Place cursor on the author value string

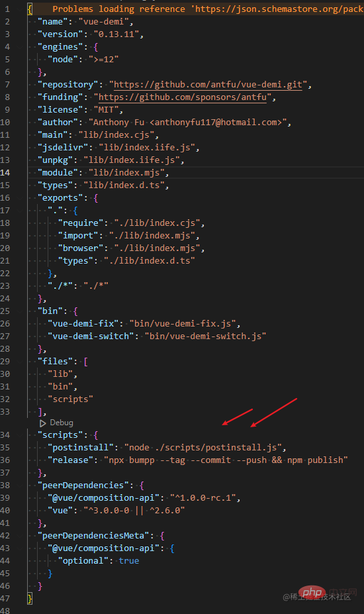187,123
